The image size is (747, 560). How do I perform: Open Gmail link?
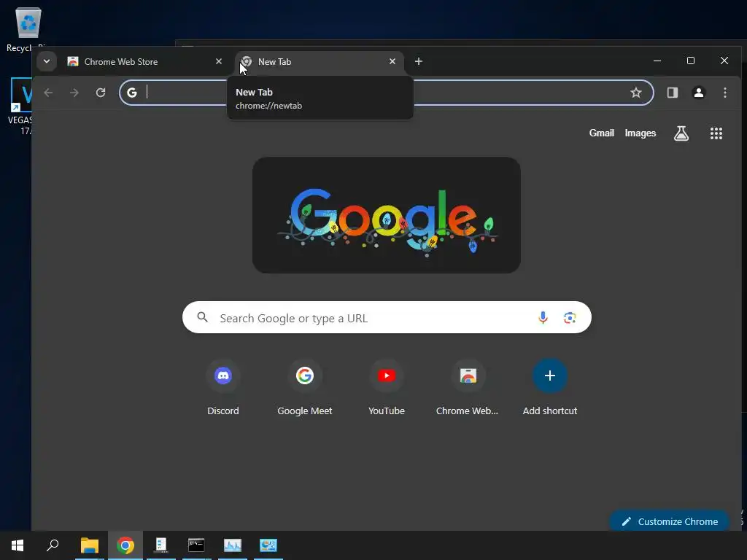pos(601,133)
